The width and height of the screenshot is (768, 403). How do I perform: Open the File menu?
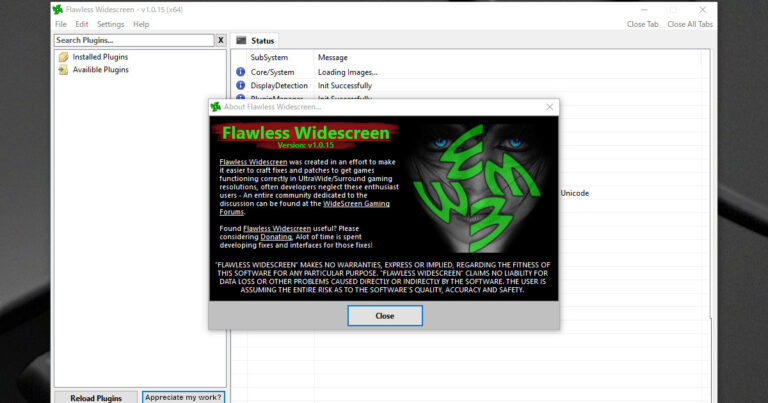(61, 24)
